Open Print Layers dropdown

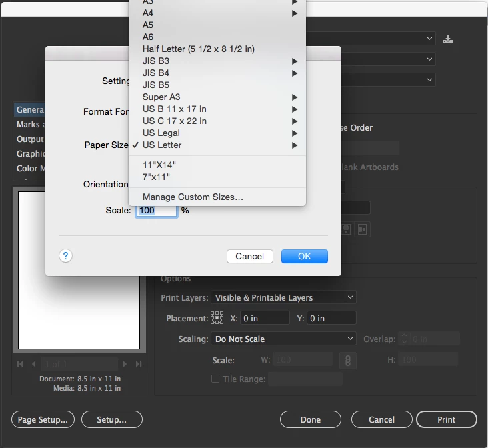click(283, 297)
